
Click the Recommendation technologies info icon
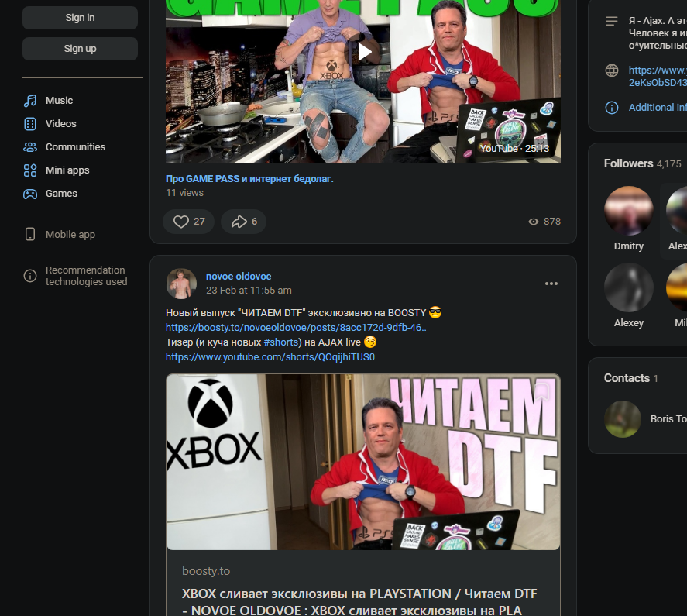[x=30, y=276]
